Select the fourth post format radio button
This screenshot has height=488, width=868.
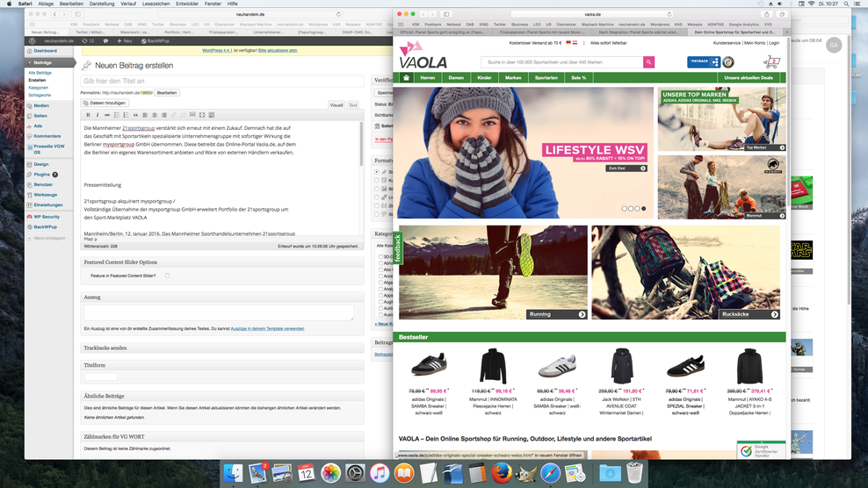pos(377,197)
